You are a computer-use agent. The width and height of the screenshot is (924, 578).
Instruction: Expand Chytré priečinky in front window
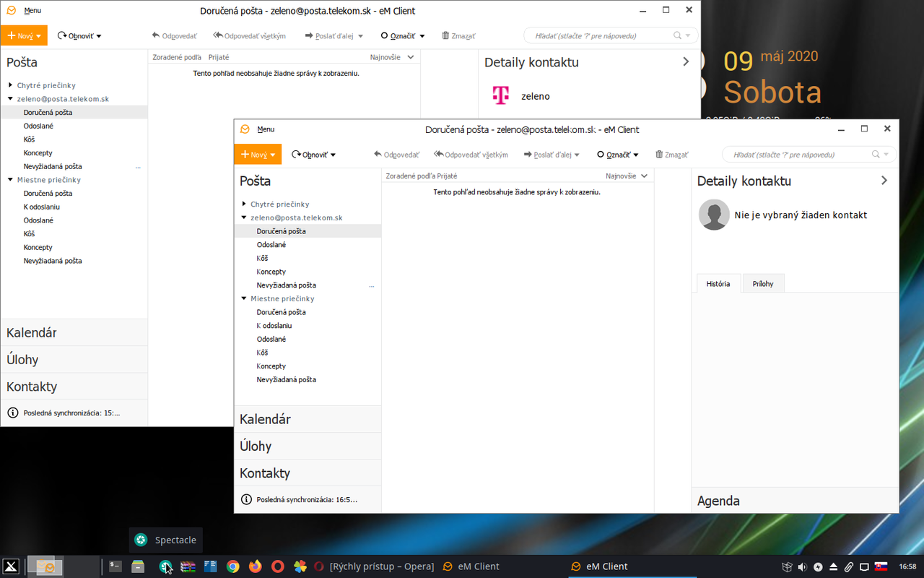coord(244,204)
